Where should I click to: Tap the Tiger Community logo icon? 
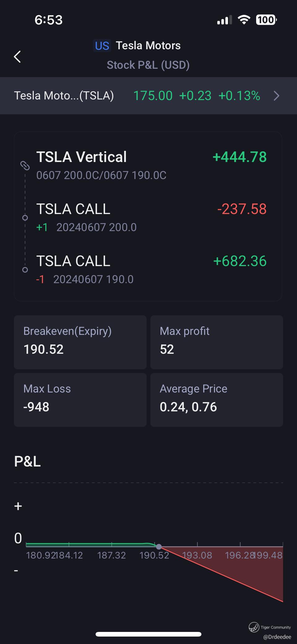[x=254, y=627]
